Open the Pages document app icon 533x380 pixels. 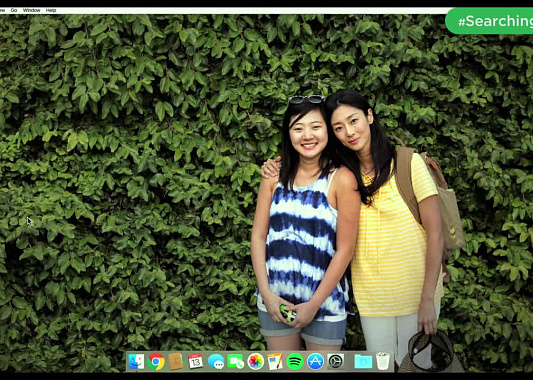pos(275,361)
